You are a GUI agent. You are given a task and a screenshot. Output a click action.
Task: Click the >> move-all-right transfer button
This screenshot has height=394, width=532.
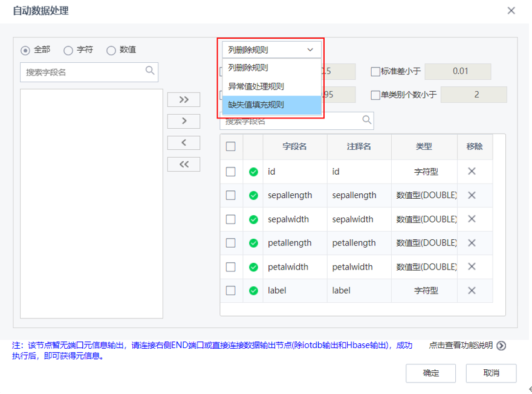click(183, 99)
